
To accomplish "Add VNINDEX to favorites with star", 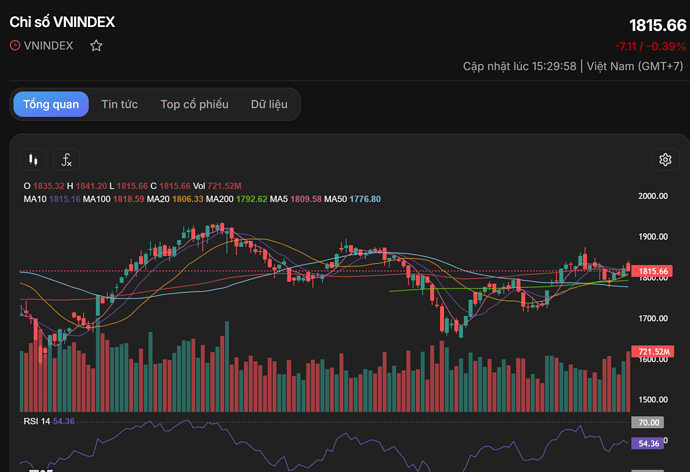I will click(x=96, y=46).
